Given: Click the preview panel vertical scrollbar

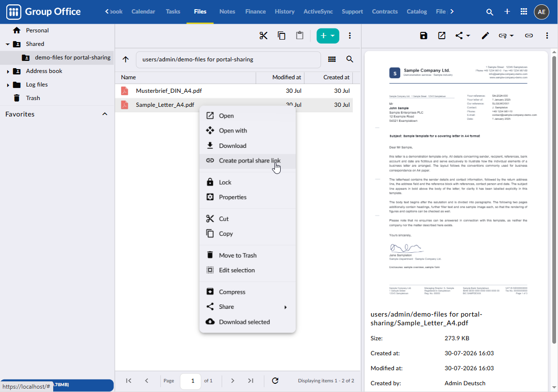Looking at the screenshot, I should (x=554, y=199).
